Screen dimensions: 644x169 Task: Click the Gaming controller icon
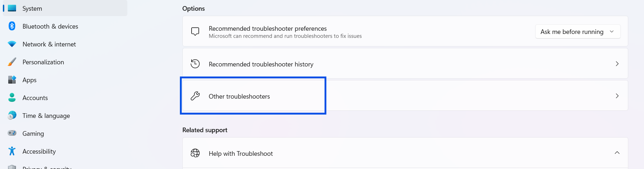12,133
